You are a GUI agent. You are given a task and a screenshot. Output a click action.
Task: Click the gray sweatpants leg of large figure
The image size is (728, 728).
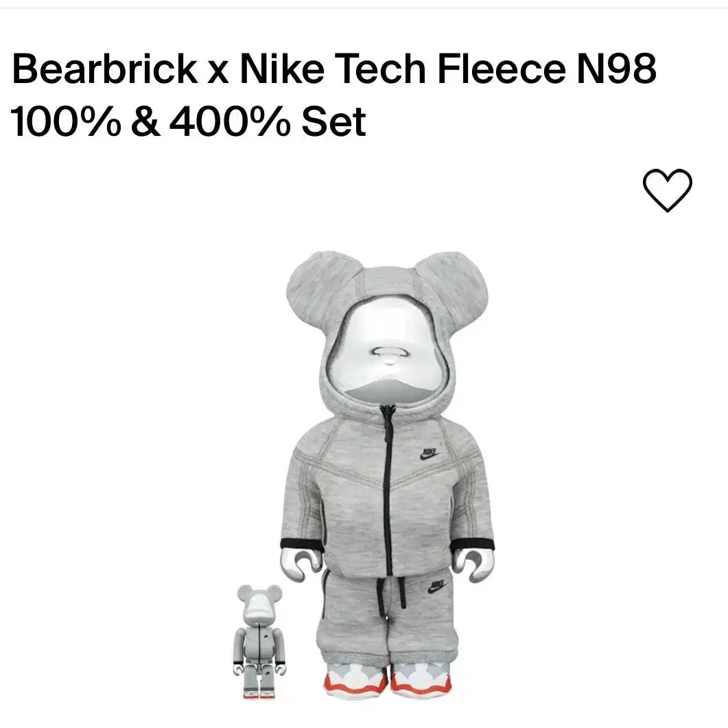pos(351,622)
